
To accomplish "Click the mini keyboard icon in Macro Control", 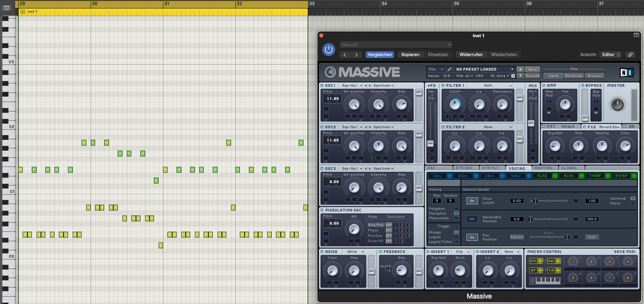I will tap(545, 281).
